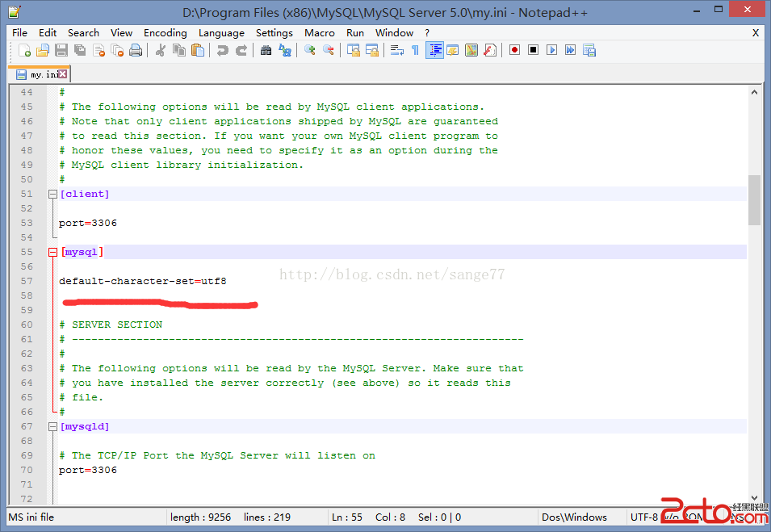Toggle the highlighted Show Indent Guide button

point(434,50)
